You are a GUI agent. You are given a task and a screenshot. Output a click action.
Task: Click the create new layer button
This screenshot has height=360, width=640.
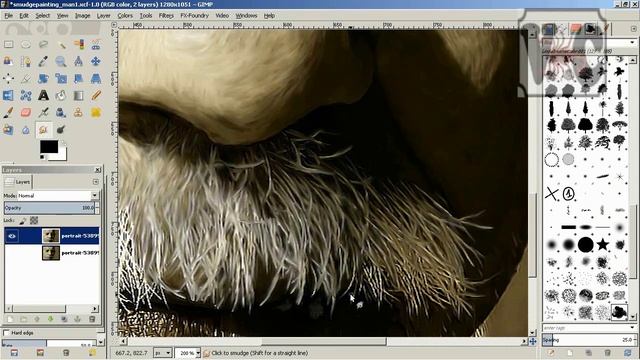click(x=10, y=319)
